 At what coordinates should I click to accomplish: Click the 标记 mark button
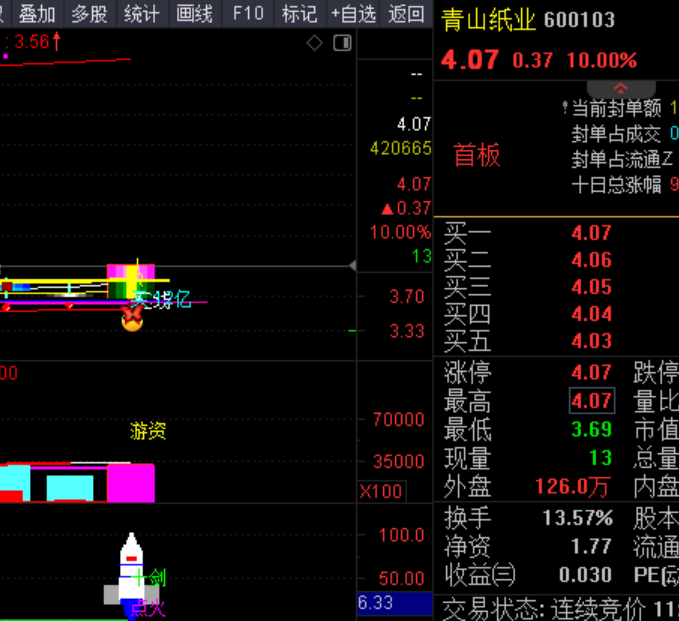coord(300,14)
